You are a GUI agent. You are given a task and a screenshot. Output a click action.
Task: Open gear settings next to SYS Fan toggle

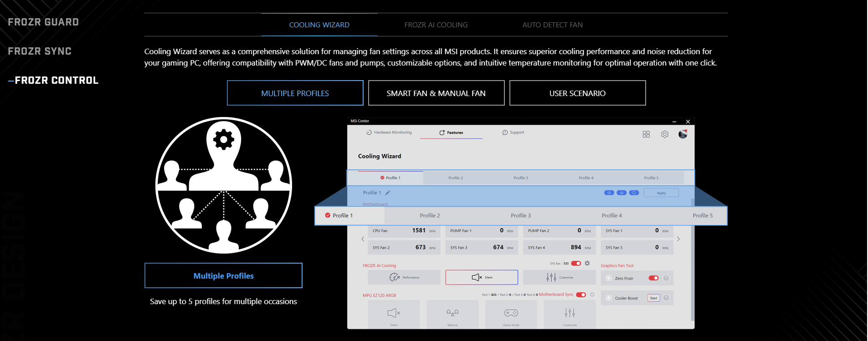(587, 263)
